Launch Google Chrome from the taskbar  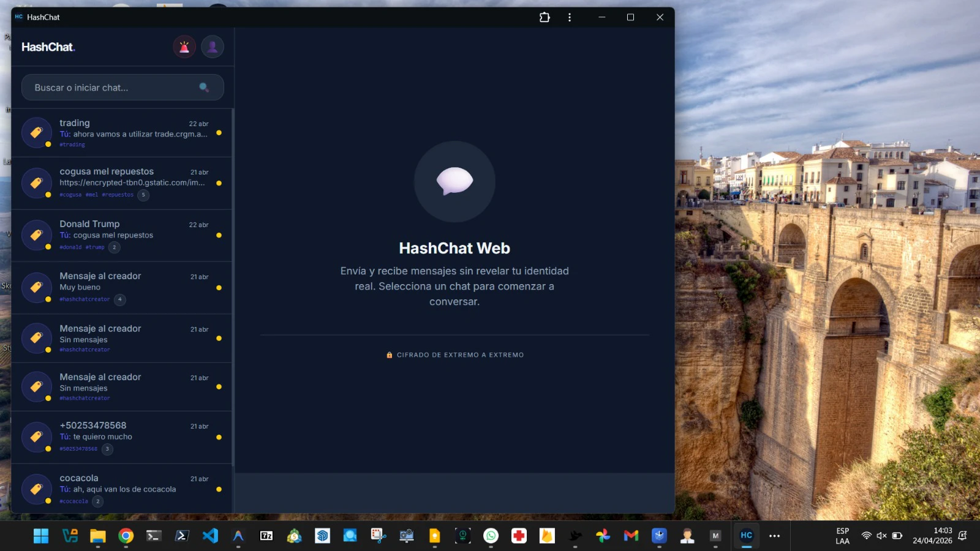tap(126, 536)
